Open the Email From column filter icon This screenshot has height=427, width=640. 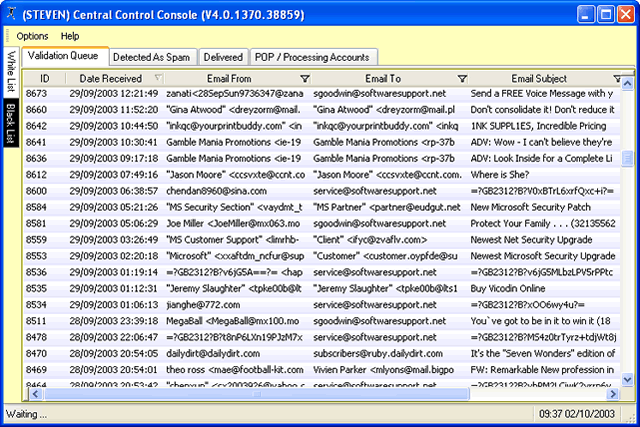click(x=304, y=78)
